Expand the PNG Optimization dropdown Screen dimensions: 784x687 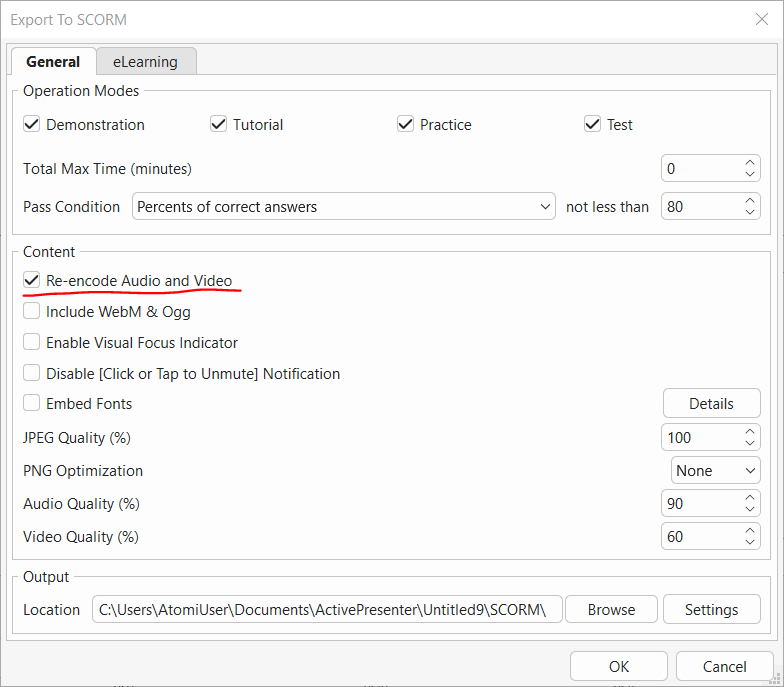(x=715, y=471)
